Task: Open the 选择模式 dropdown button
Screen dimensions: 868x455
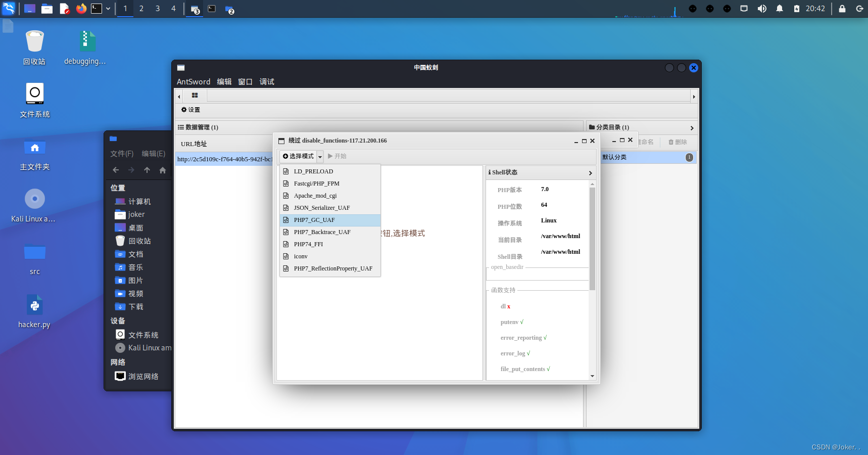Action: tap(302, 156)
